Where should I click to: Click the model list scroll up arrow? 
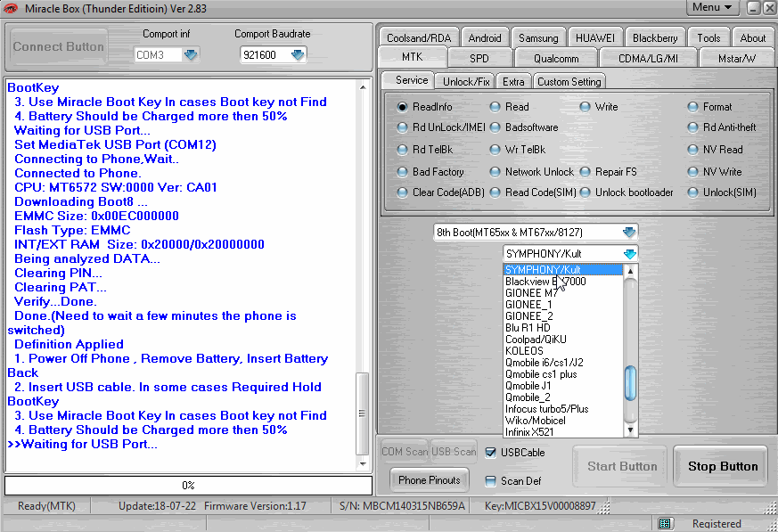click(x=630, y=272)
